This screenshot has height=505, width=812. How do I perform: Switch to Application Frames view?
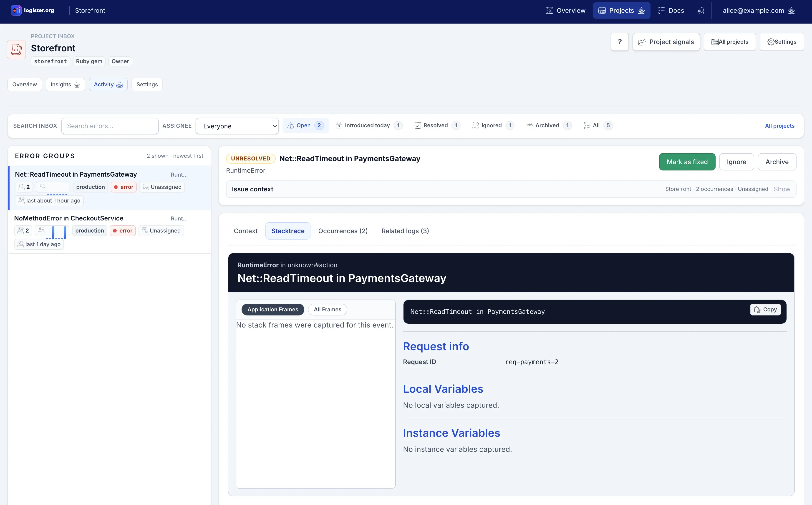(x=273, y=310)
